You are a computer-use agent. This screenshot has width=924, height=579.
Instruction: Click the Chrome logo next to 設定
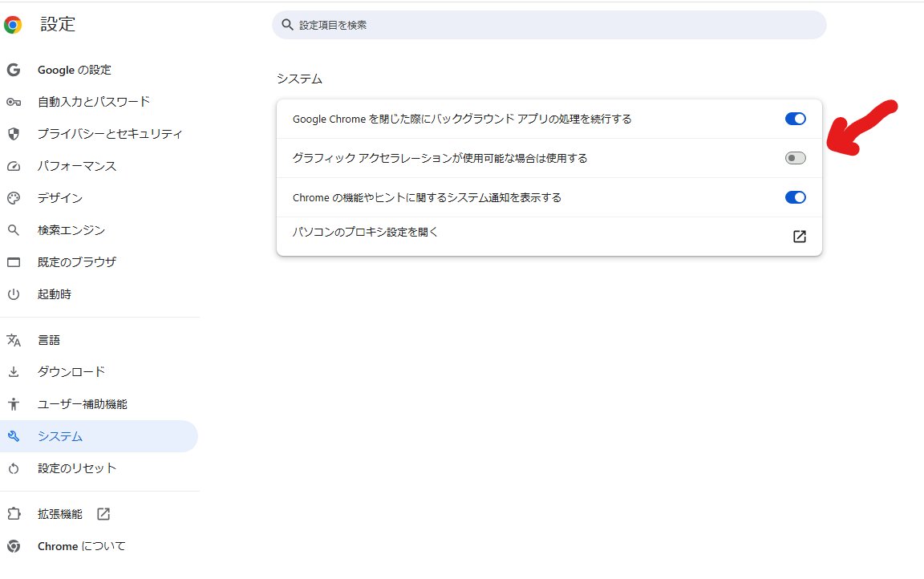(x=12, y=24)
